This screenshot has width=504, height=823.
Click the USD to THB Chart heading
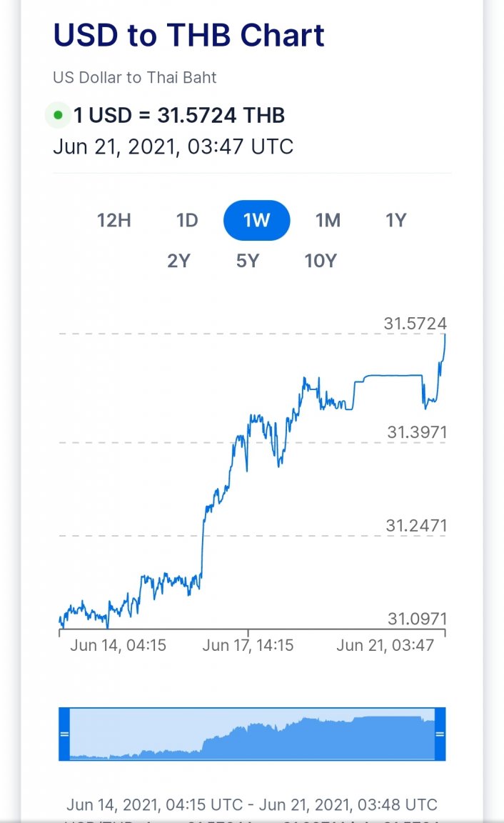click(x=189, y=35)
